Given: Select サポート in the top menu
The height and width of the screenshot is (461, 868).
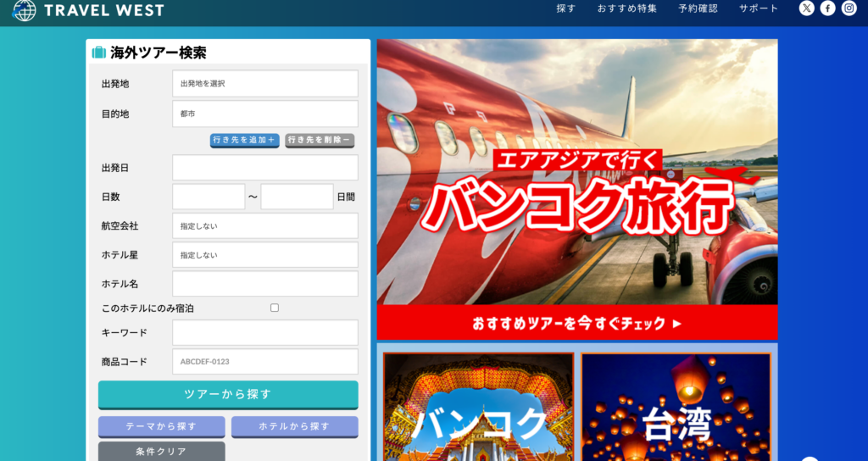Looking at the screenshot, I should pos(758,8).
